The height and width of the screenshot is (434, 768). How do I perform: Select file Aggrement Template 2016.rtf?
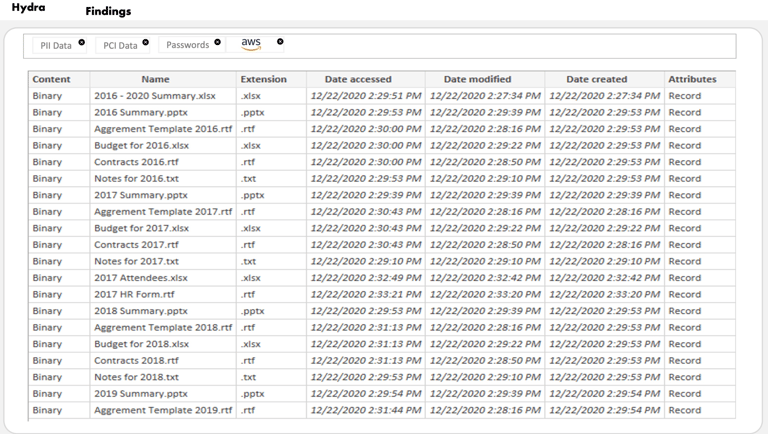pyautogui.click(x=163, y=129)
